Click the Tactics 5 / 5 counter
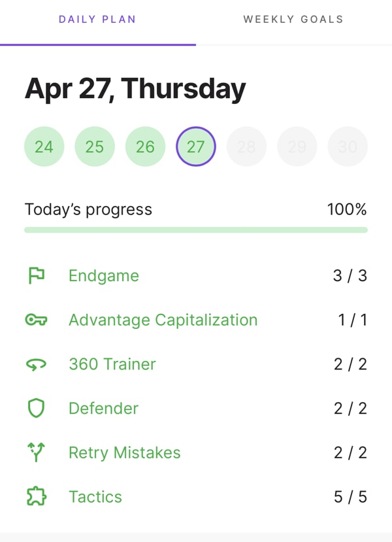 pos(350,497)
